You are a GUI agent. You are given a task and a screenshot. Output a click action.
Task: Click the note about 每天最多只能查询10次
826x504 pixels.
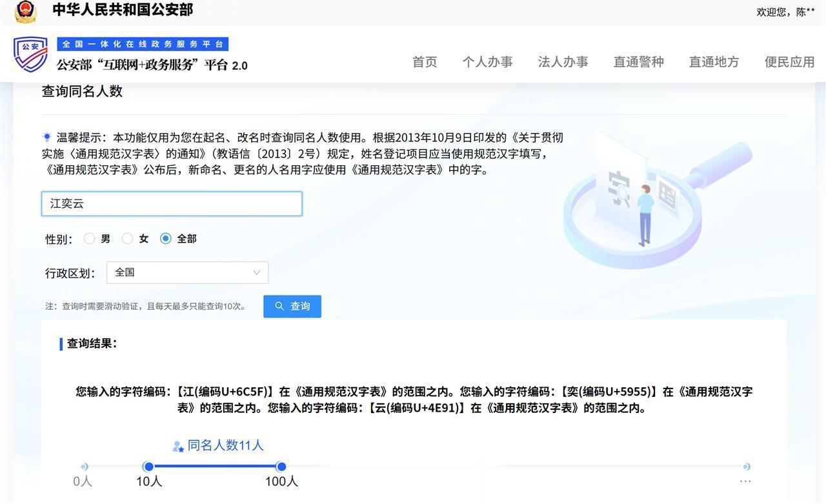146,307
